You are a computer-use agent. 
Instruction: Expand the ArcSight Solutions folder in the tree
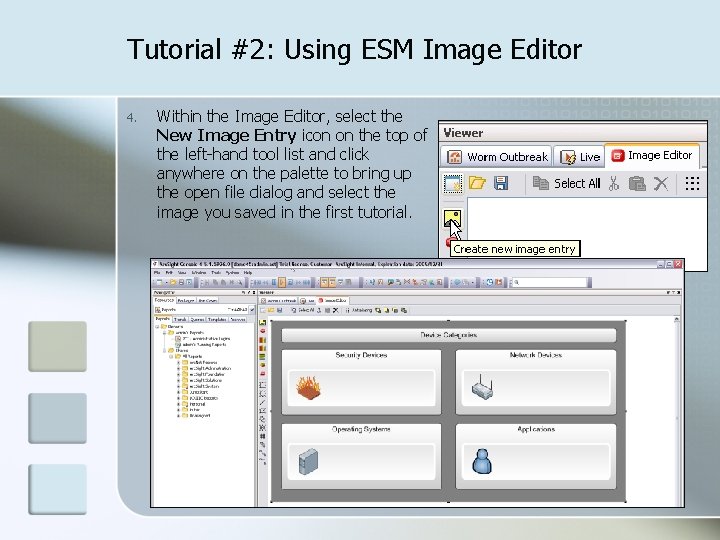click(178, 380)
